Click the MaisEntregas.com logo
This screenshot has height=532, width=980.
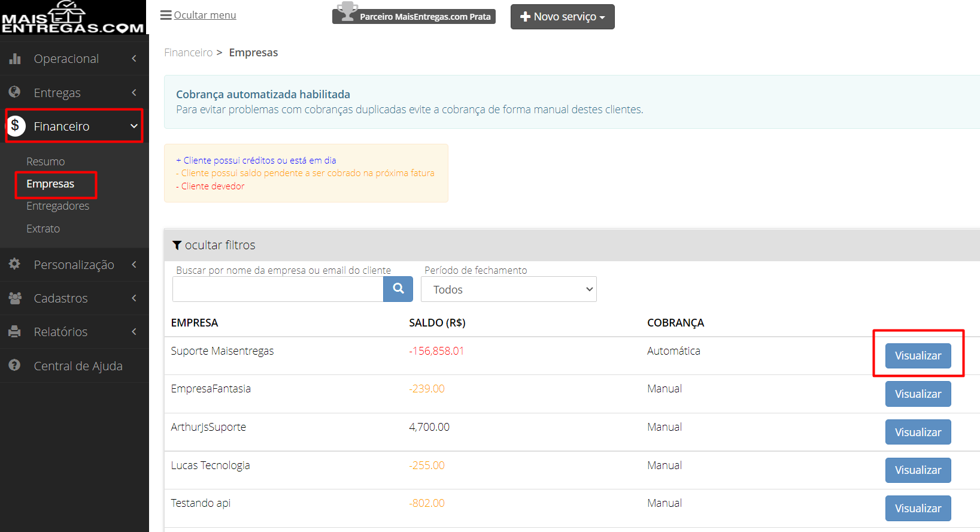(73, 17)
